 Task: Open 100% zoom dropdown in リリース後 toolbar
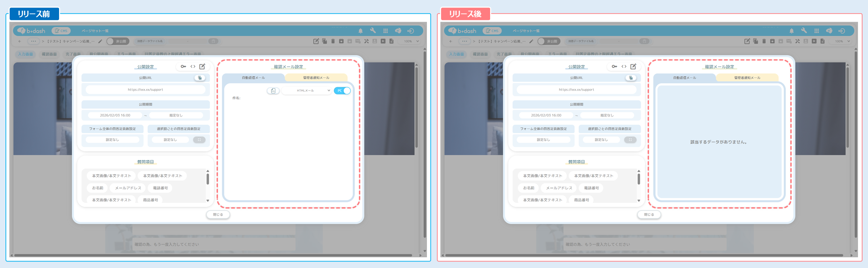[842, 41]
